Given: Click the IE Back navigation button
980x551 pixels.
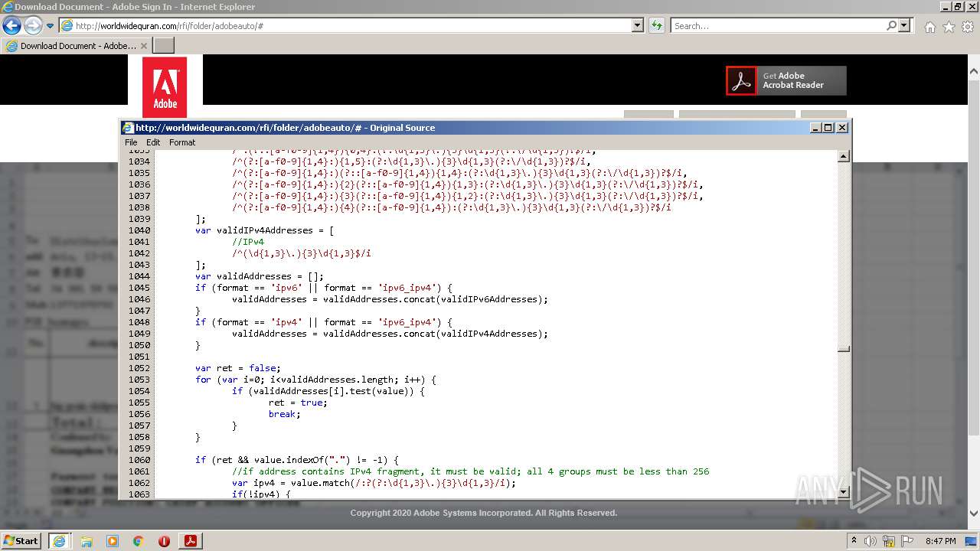Looking at the screenshot, I should click(x=11, y=25).
